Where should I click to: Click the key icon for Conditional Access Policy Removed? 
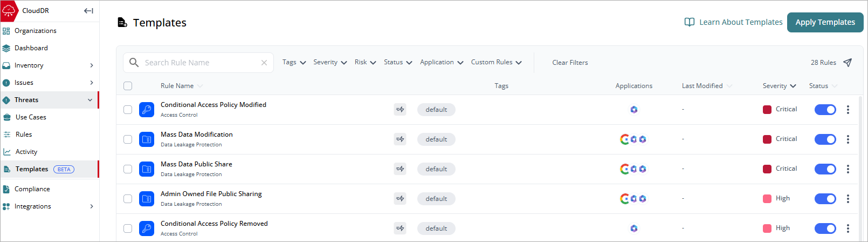(x=147, y=228)
